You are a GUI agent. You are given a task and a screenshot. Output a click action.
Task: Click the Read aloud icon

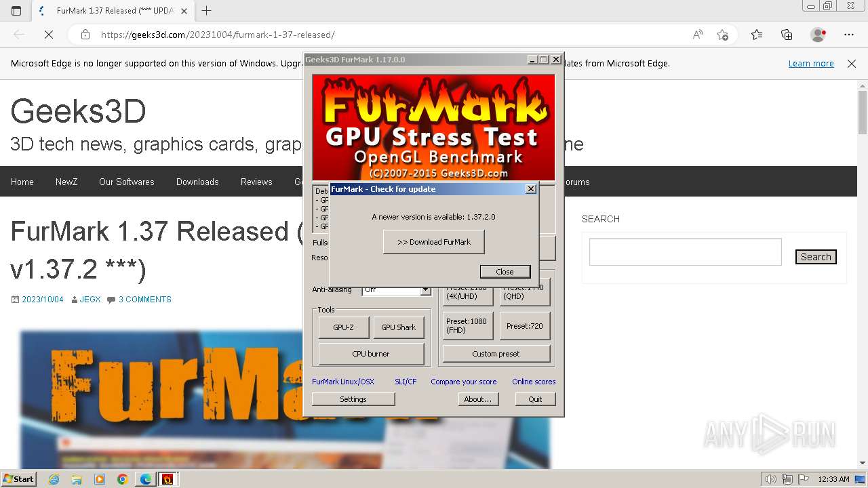point(698,35)
